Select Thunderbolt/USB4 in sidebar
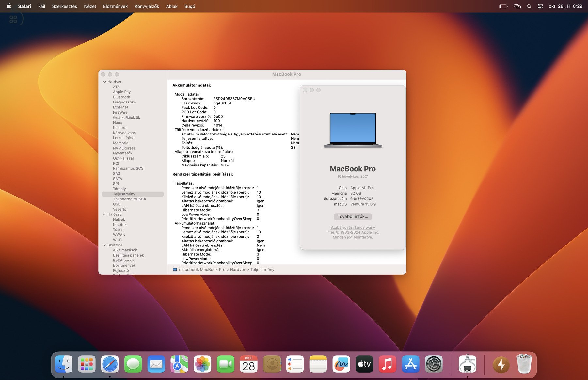This screenshot has width=588, height=380. (129, 199)
